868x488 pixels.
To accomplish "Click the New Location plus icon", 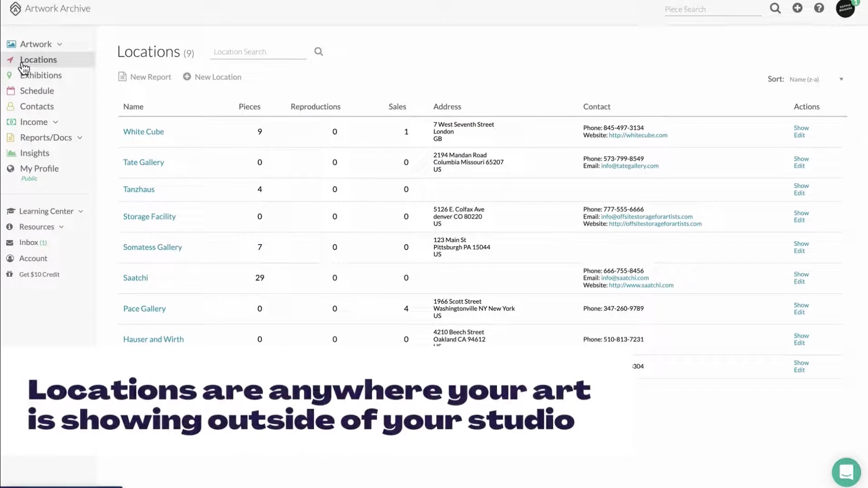I will coord(187,77).
